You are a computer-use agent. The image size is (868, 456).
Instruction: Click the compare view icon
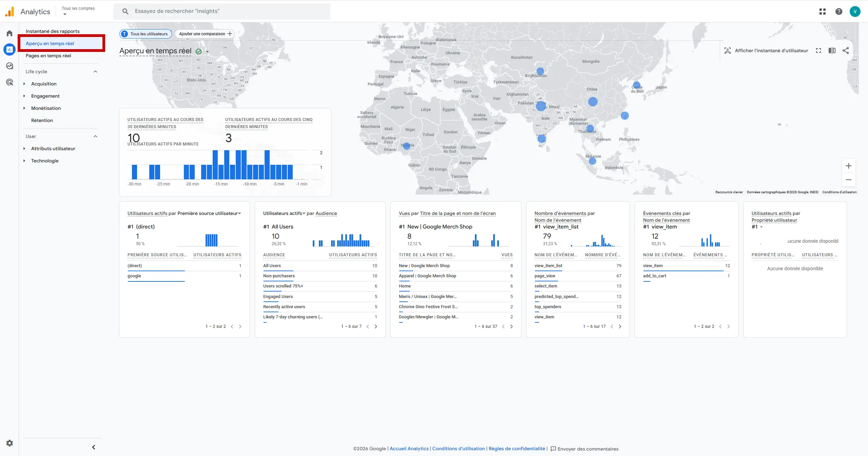[832, 51]
